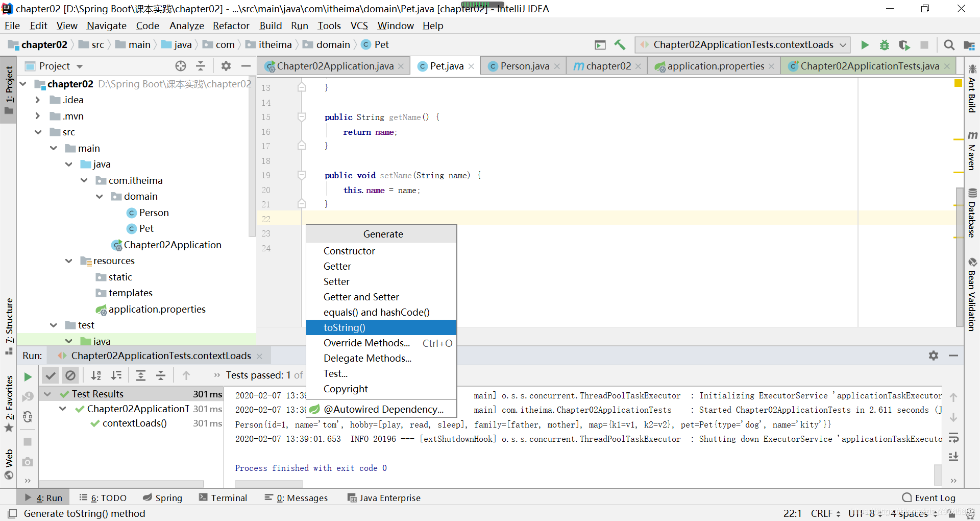Toggle auto-test icon in Run sidebar
Screen dimensions: 980x521
click(28, 417)
